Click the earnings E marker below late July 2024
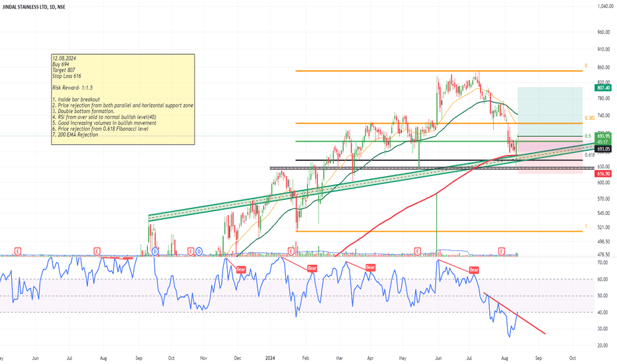617x364 pixels. pyautogui.click(x=501, y=251)
